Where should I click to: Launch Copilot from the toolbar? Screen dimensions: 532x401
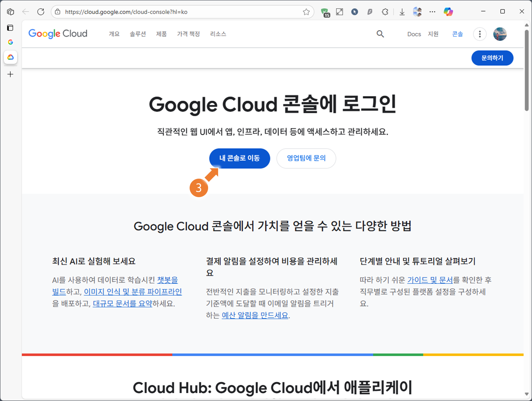point(448,12)
